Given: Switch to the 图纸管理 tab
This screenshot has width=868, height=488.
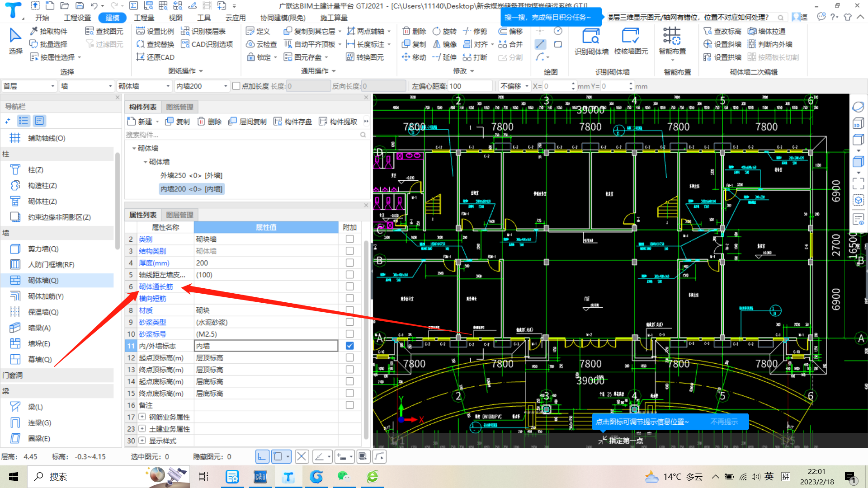Looking at the screenshot, I should pos(179,107).
